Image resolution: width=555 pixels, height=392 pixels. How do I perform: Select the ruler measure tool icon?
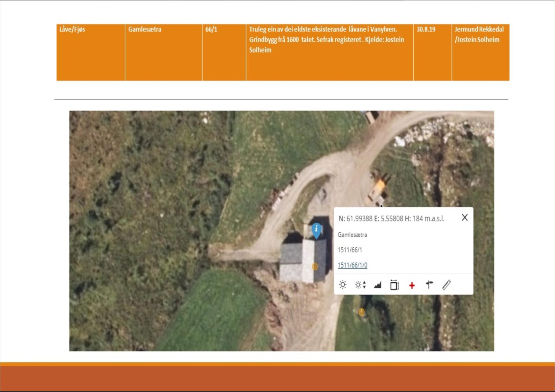tap(447, 285)
